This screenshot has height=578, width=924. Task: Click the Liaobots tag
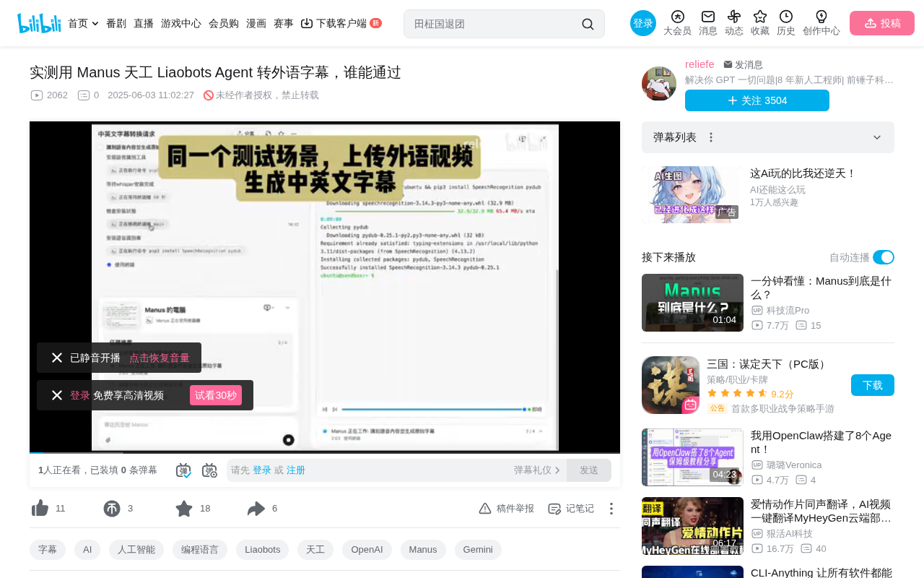pos(263,550)
